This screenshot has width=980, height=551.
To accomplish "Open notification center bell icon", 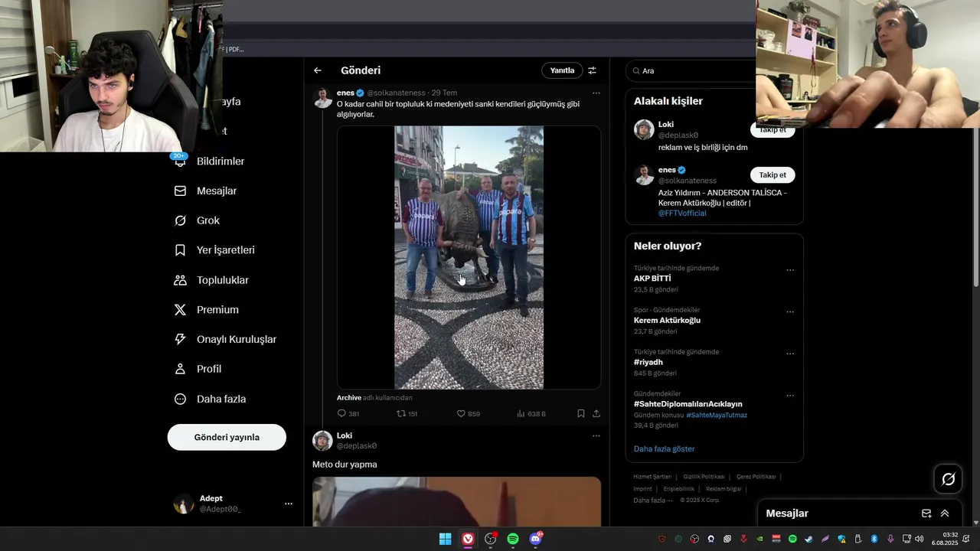I will [x=966, y=540].
